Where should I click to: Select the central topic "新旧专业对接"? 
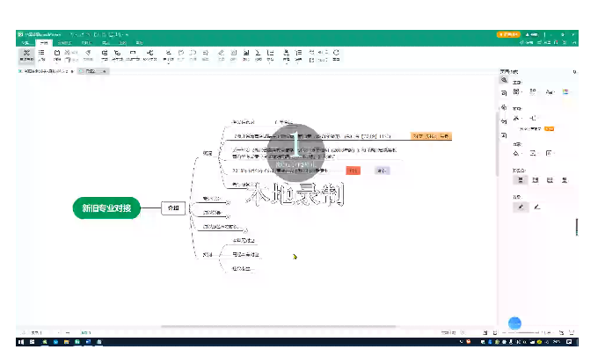106,208
